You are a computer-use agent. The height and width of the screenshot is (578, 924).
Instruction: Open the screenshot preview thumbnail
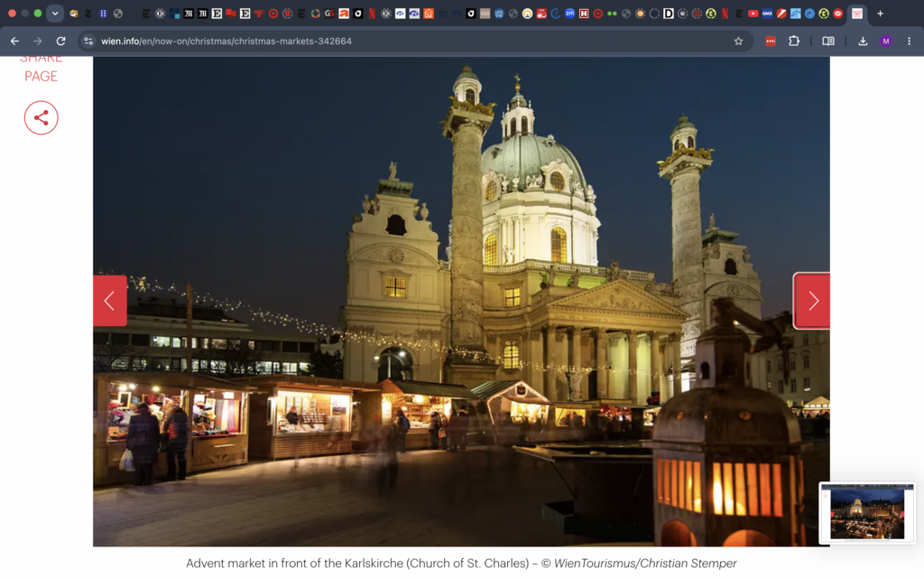tap(867, 513)
